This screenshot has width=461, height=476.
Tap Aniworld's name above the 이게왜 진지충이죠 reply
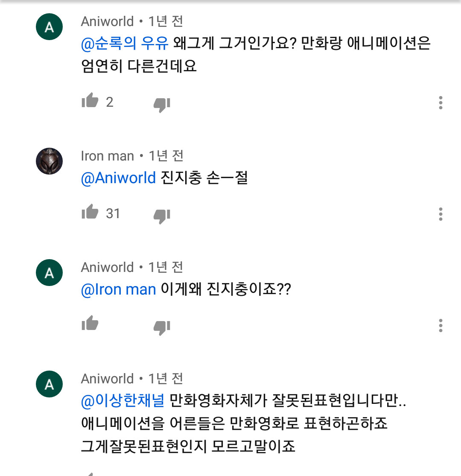[x=107, y=267]
